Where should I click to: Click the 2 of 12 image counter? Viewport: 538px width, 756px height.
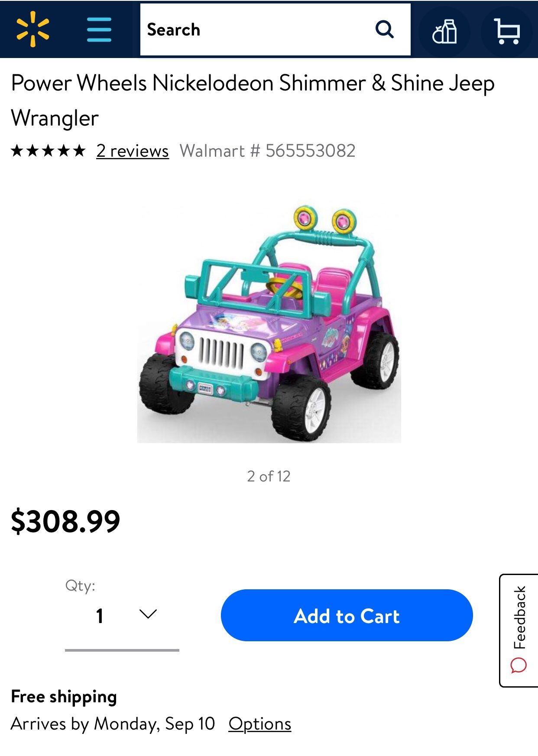(x=269, y=476)
